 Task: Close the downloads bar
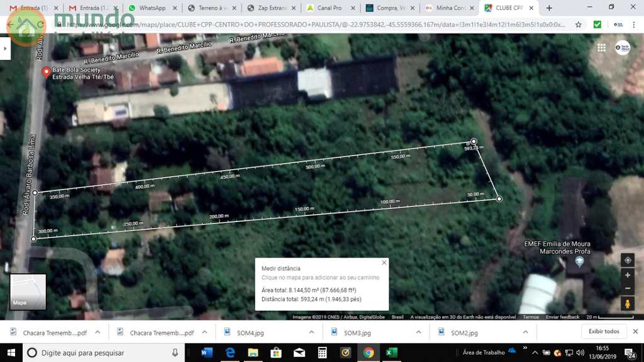635,331
